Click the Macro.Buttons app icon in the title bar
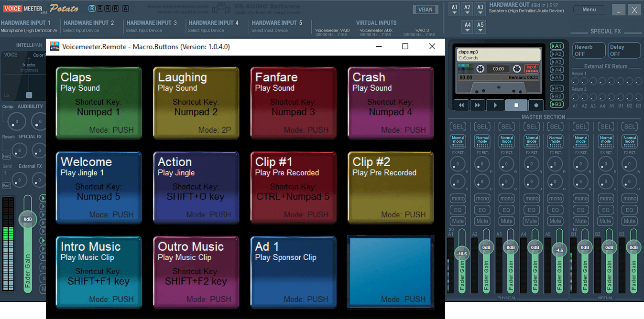 click(x=55, y=46)
